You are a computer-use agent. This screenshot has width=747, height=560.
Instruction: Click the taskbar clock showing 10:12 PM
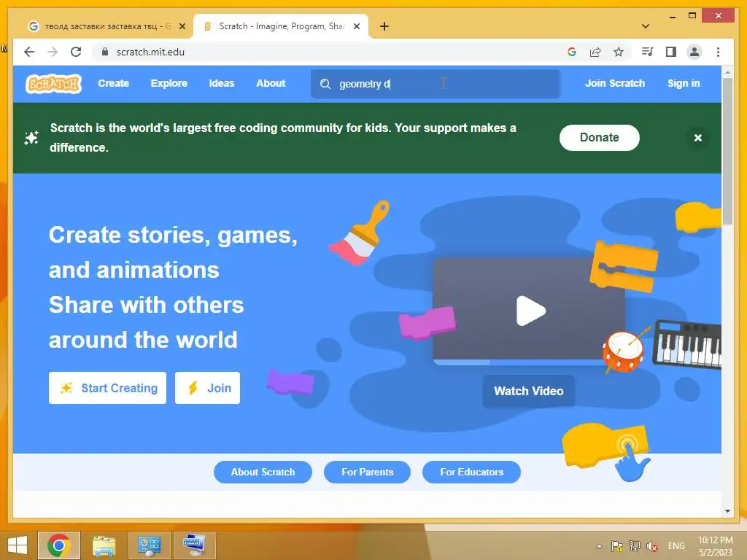pos(716,546)
